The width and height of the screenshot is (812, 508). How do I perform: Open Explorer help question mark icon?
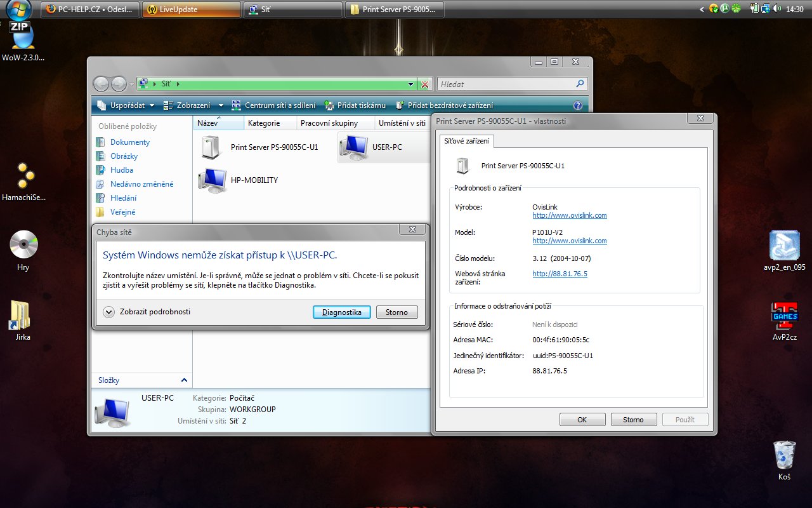578,105
